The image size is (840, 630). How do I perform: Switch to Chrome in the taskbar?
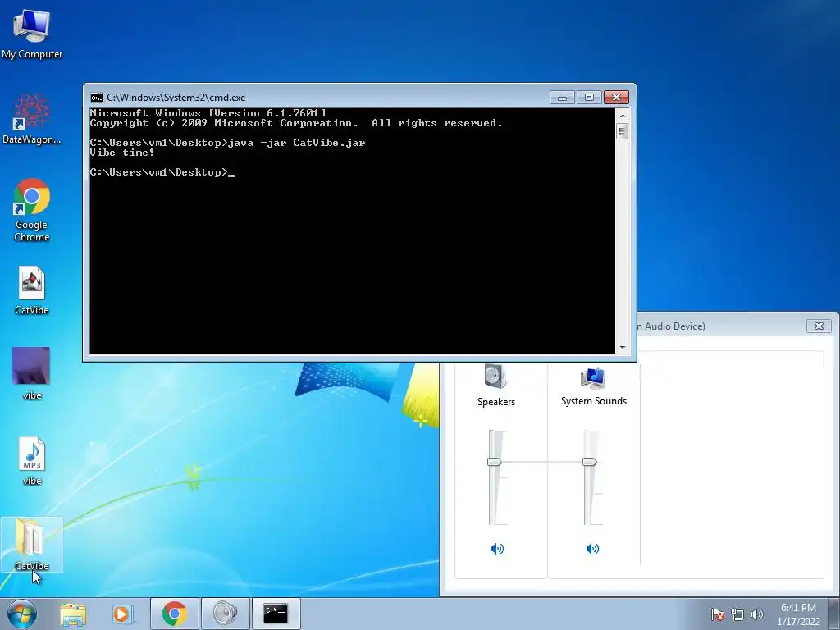pos(174,614)
